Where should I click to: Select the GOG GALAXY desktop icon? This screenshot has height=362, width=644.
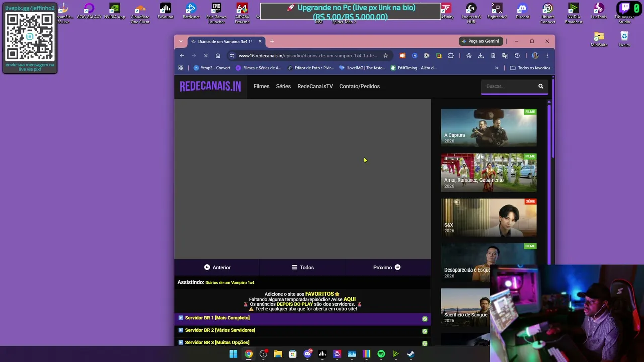[x=89, y=12]
